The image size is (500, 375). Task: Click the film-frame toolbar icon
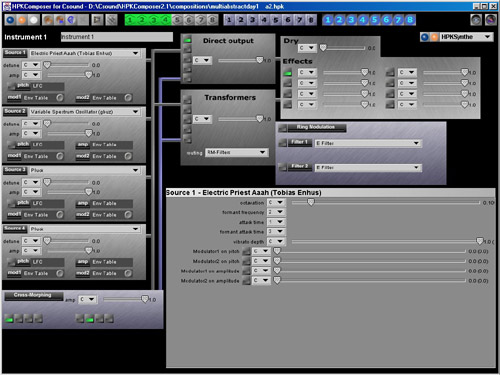[x=98, y=20]
